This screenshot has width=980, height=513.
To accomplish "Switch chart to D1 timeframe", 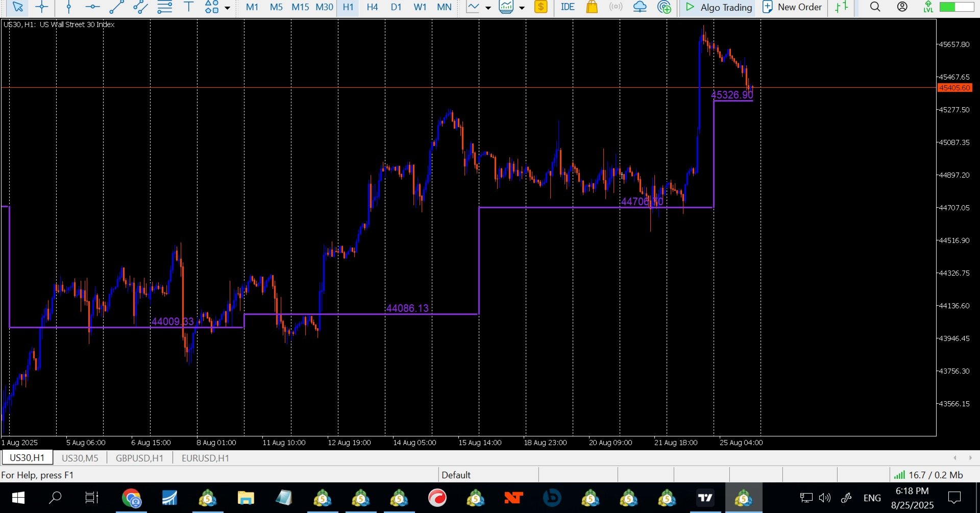I will 396,7.
